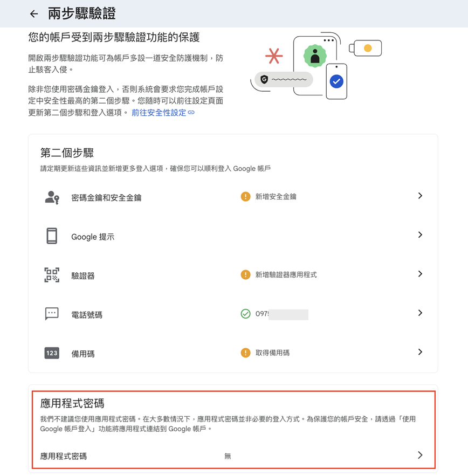Click the 123 backup codes icon
Screen dimensions: 468x476
52,353
